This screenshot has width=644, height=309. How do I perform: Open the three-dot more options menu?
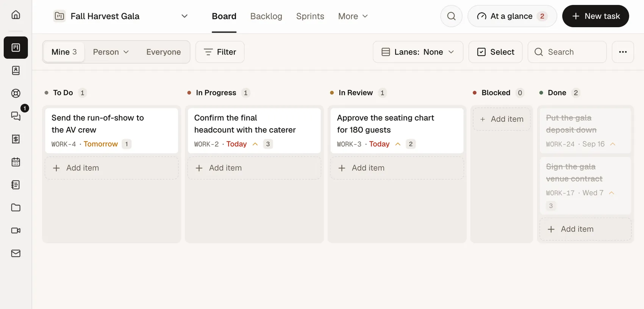click(623, 52)
